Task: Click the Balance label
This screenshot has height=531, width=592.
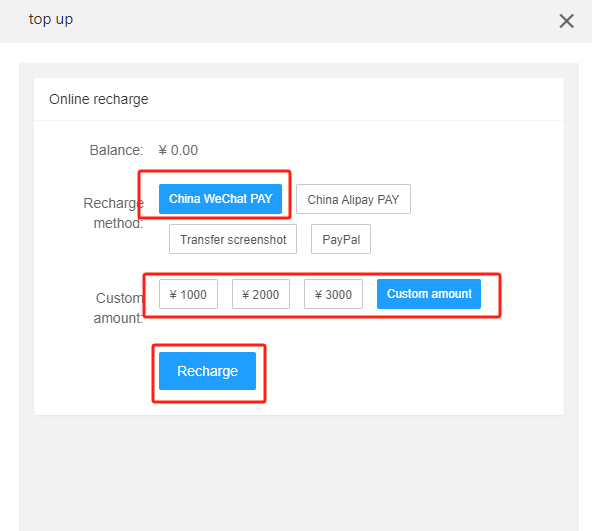Action: [116, 150]
